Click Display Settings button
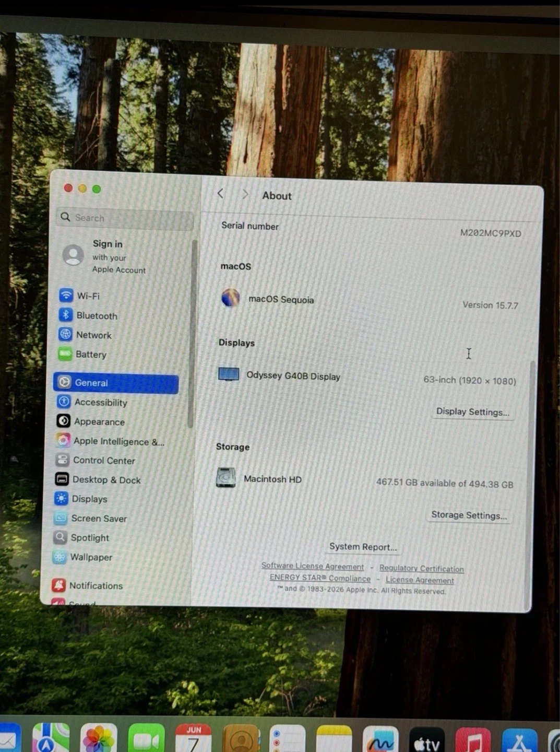 click(x=472, y=412)
